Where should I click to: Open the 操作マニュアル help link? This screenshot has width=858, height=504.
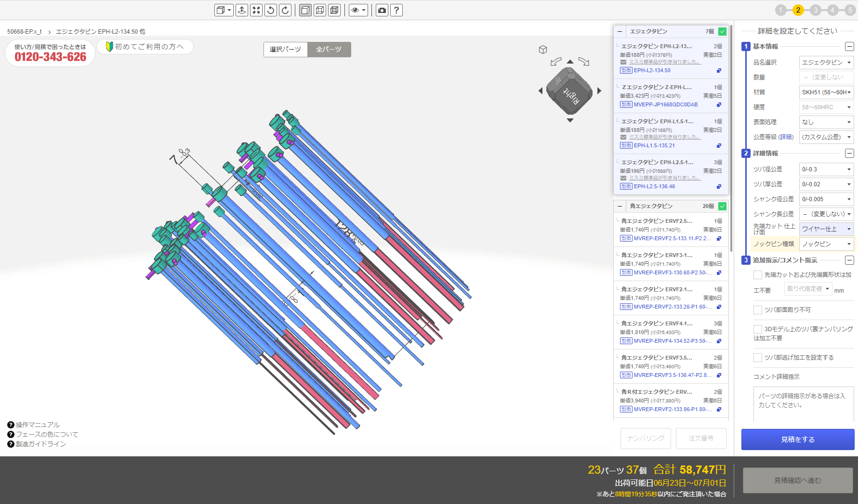pyautogui.click(x=38, y=425)
